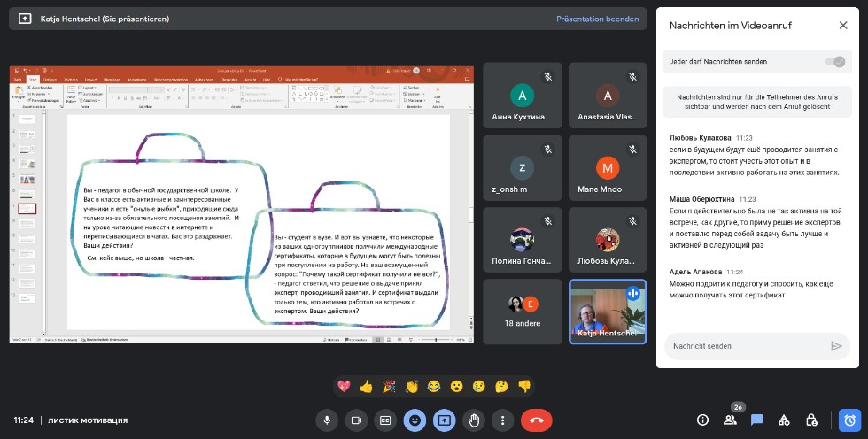Click 'Präsentation beenden' to stop presenting

(x=597, y=19)
